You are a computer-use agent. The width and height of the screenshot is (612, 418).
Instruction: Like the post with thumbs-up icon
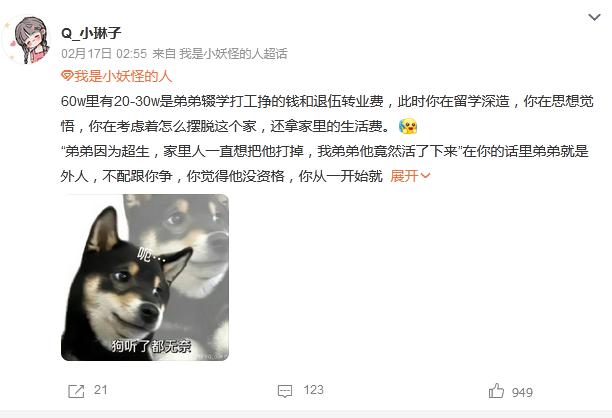click(x=496, y=391)
